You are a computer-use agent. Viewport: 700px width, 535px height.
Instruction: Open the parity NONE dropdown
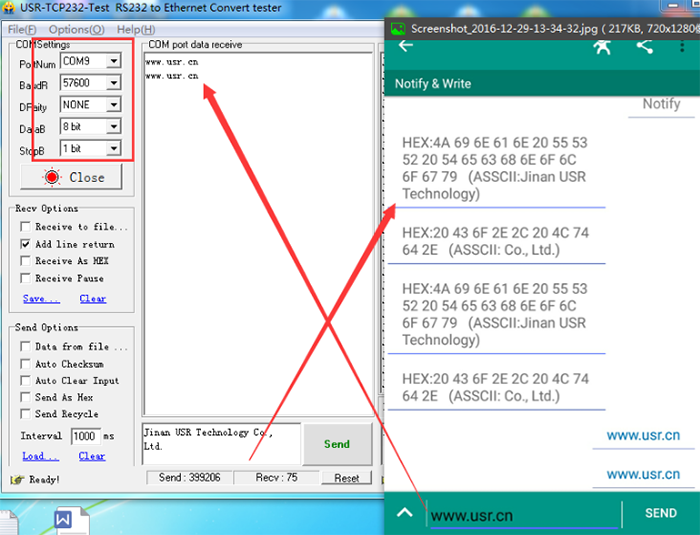(114, 105)
